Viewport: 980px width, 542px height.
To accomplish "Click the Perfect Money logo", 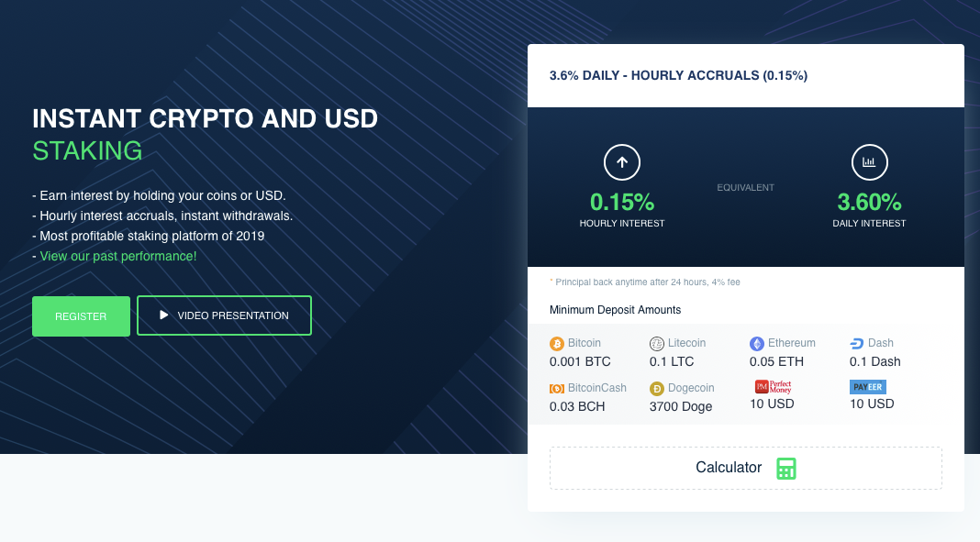I will (x=774, y=386).
